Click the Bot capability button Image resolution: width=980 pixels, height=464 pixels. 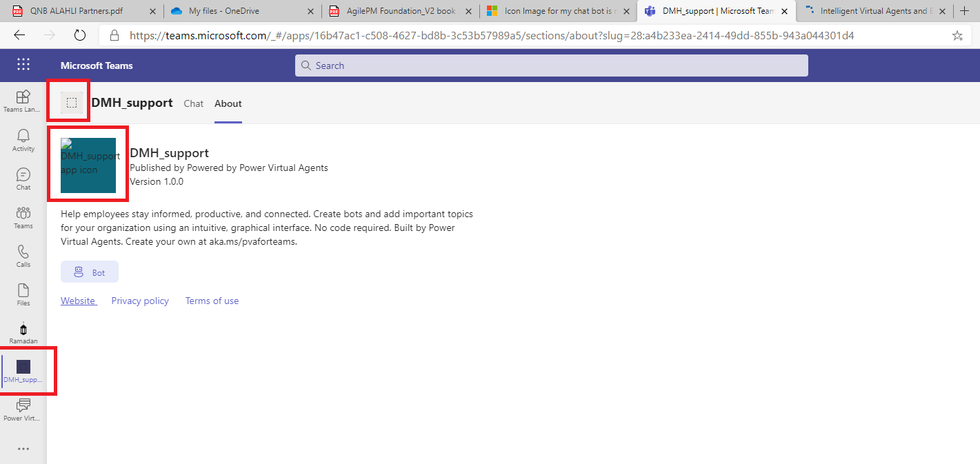(x=90, y=272)
